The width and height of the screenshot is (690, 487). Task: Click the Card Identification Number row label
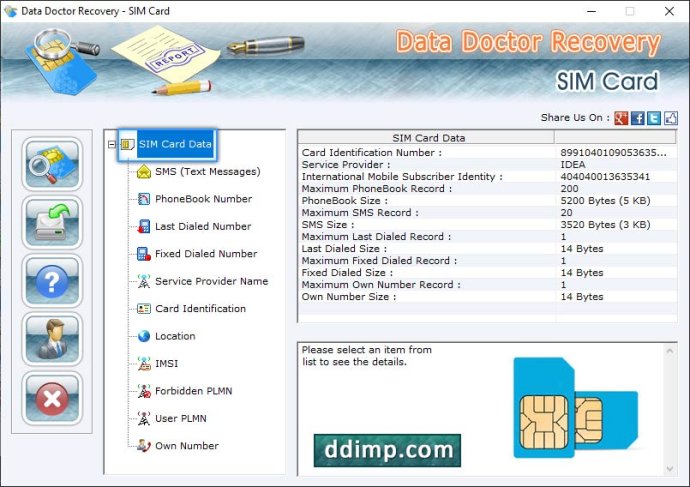[371, 153]
